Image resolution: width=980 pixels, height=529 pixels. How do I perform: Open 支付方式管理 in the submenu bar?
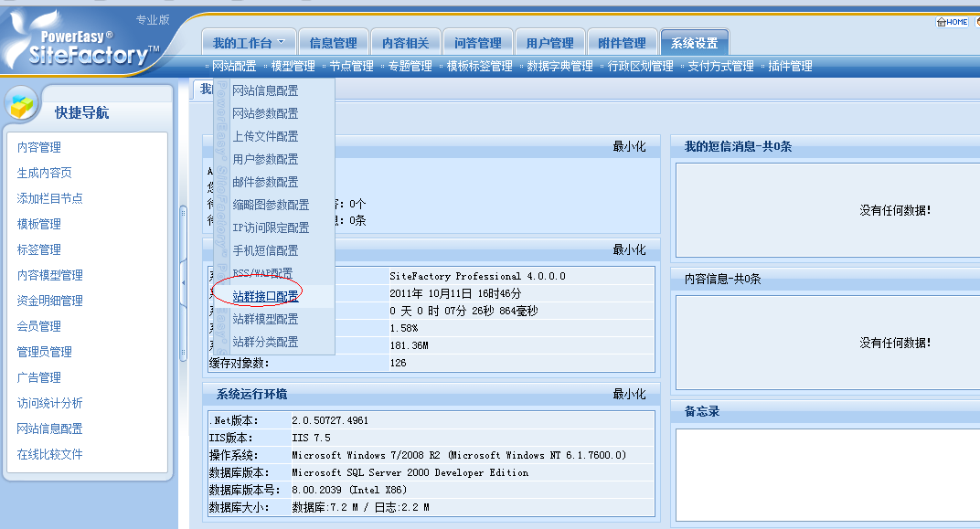720,66
